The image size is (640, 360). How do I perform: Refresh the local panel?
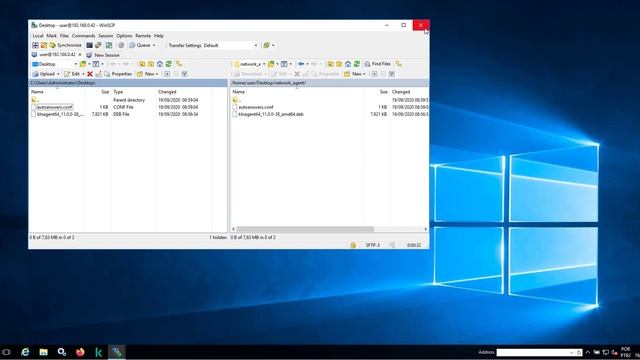[x=169, y=64]
